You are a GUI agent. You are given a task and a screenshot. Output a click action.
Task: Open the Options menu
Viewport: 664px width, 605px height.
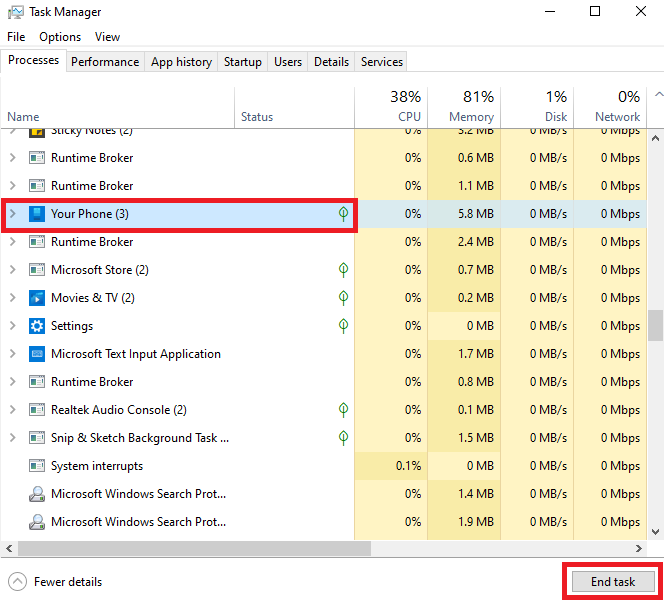60,37
